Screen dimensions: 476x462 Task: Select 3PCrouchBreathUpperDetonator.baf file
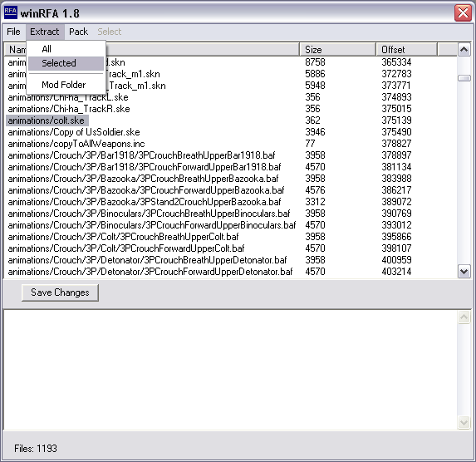(148, 260)
